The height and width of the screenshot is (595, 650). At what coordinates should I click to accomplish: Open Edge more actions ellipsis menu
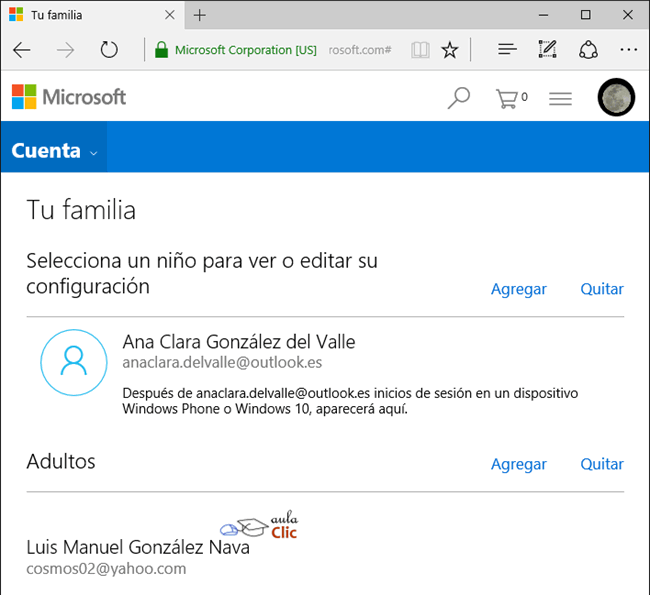pos(628,49)
